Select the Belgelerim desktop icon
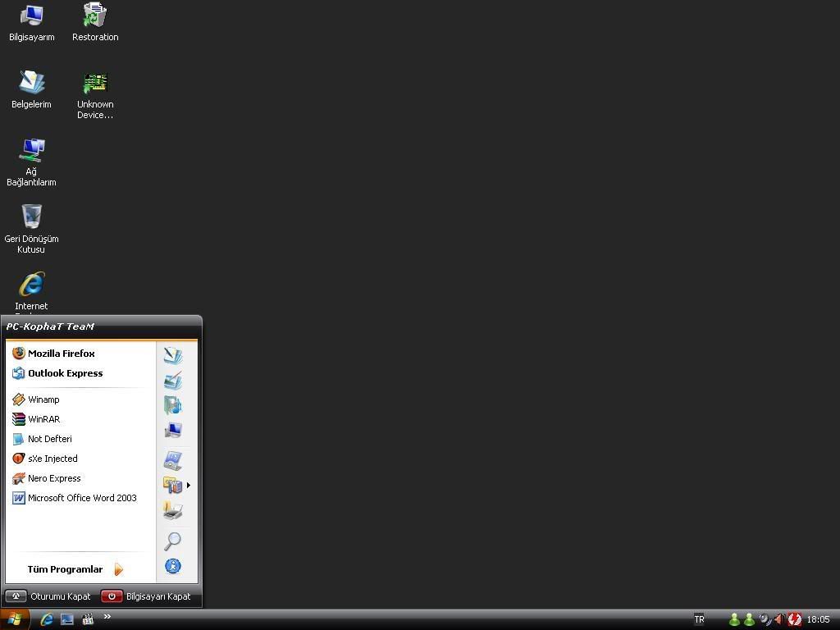The height and width of the screenshot is (630, 840). coord(32,90)
